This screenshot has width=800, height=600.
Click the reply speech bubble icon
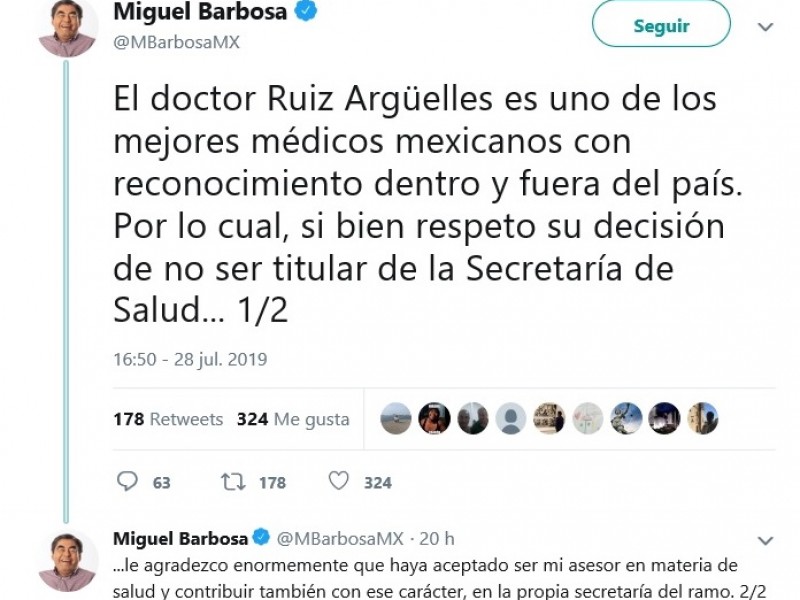[127, 481]
